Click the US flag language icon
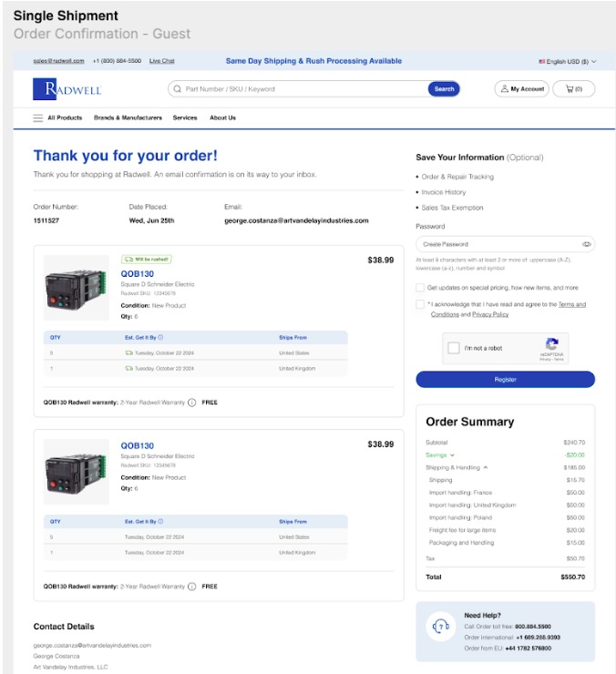Viewport: 616px width, 674px height. [x=541, y=61]
